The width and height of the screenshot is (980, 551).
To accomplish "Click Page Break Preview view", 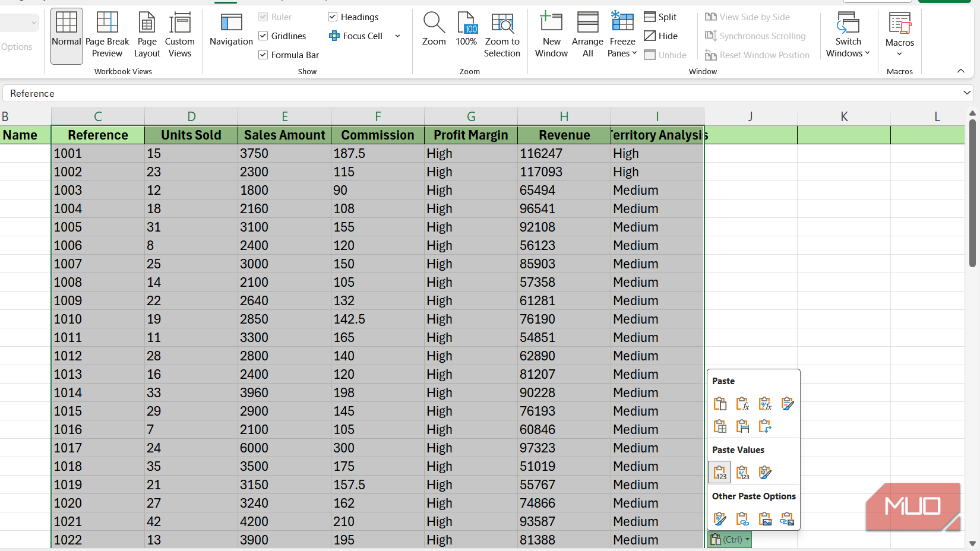I will coord(108,36).
